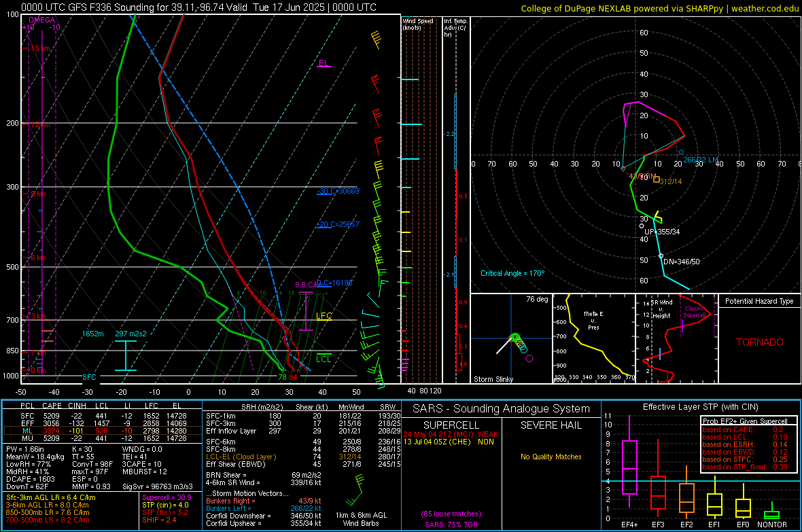Screen dimensions: 802x532
Task: Click the EF0 yellow box plot
Action: tap(743, 508)
